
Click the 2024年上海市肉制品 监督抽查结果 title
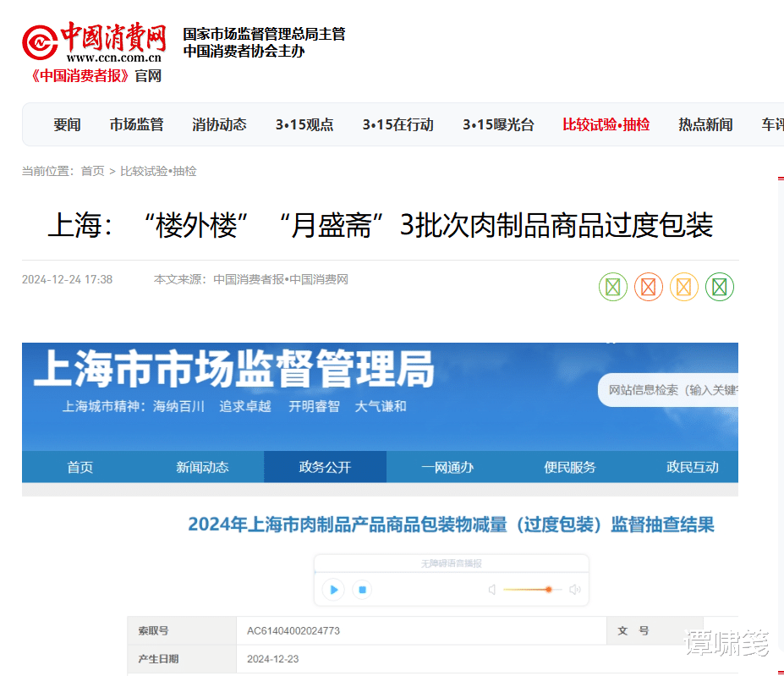pos(451,525)
